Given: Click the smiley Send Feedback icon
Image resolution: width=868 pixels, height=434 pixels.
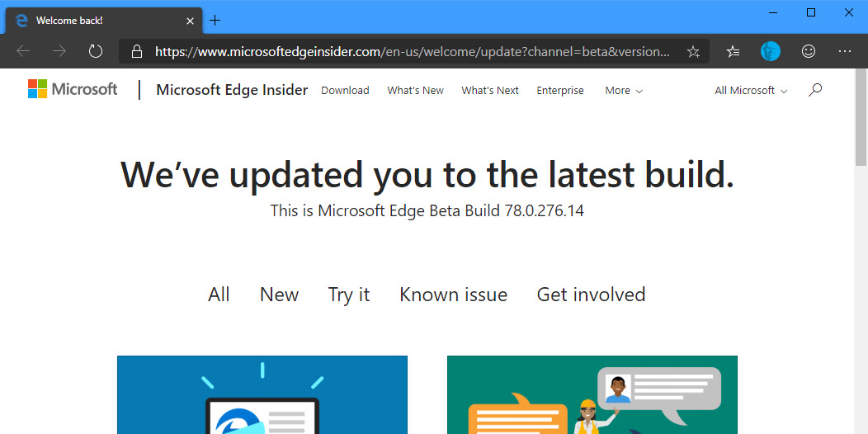Looking at the screenshot, I should tap(809, 51).
